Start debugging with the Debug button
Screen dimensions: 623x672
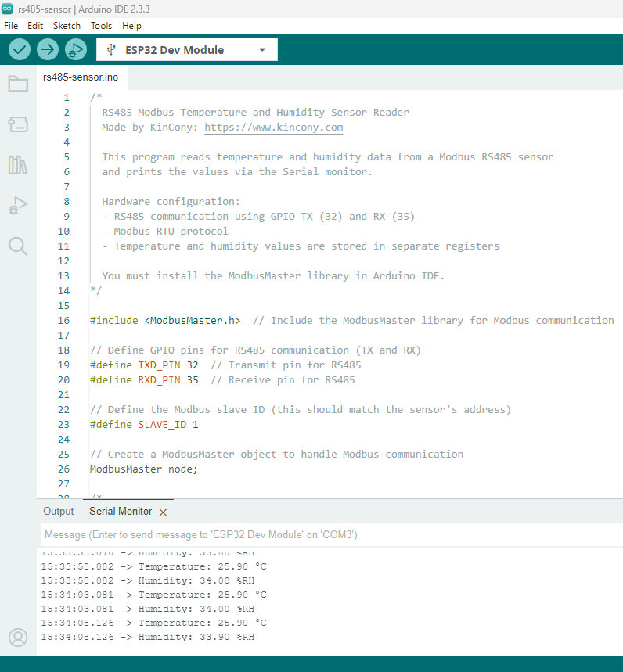(76, 49)
